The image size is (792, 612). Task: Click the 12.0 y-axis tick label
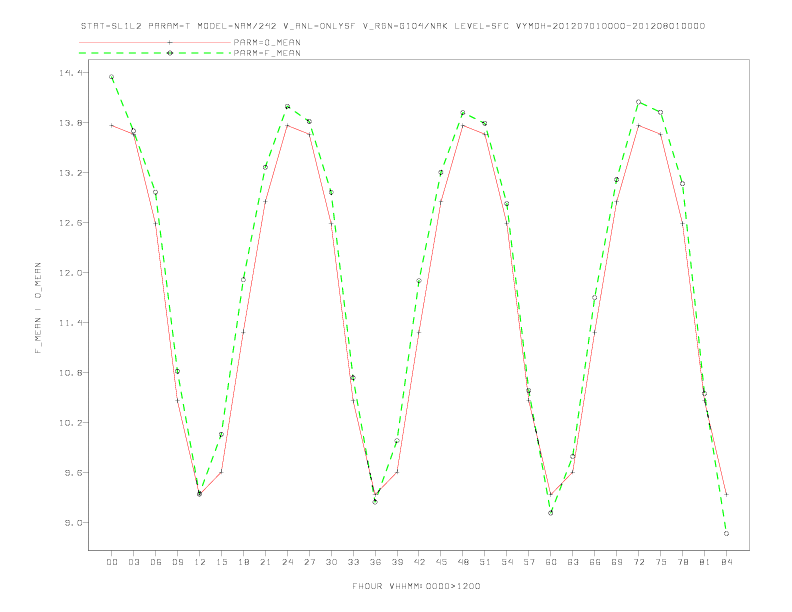click(x=70, y=273)
